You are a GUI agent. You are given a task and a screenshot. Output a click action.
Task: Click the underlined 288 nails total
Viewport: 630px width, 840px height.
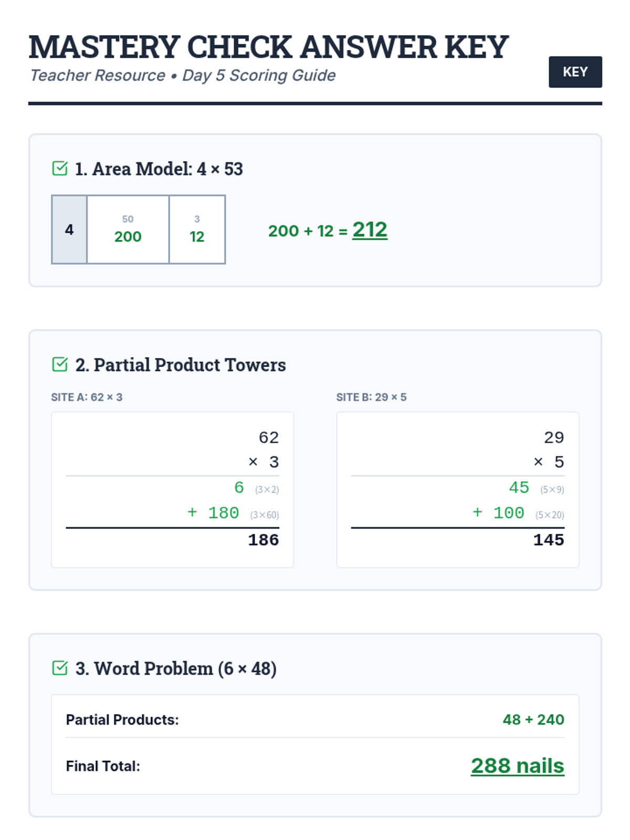click(517, 766)
